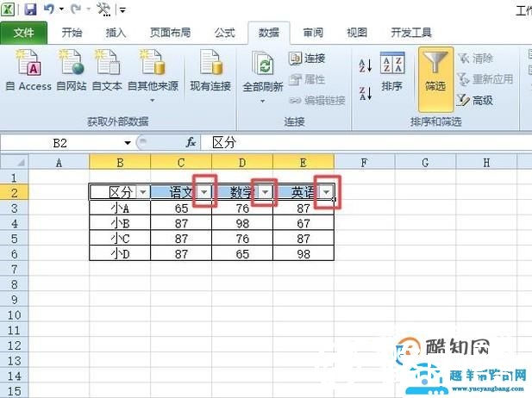Open the 开发工具 developer tab
The width and height of the screenshot is (532, 398).
point(411,33)
